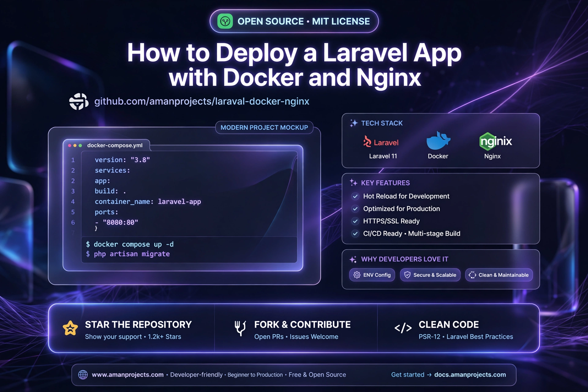Click the 'services:' code line
588x392 pixels.
pyautogui.click(x=112, y=170)
